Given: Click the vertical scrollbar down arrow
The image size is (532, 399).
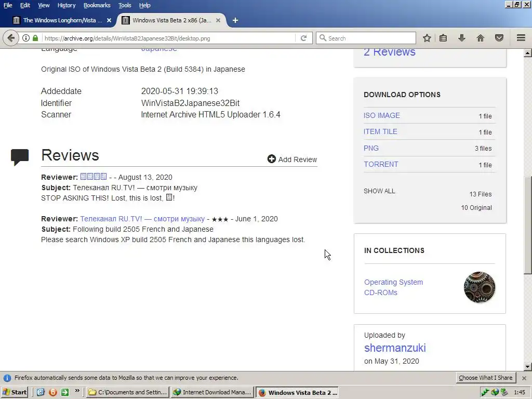Looking at the screenshot, I should point(528,366).
